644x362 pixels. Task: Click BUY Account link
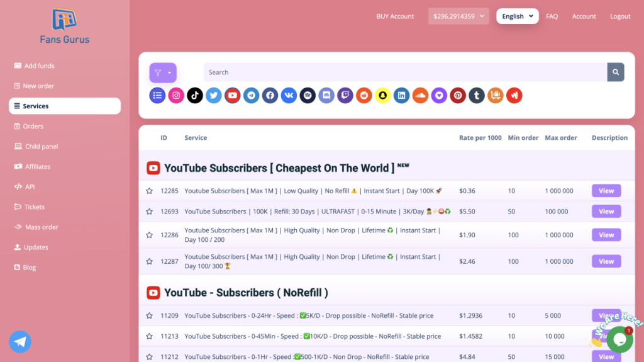pos(395,16)
